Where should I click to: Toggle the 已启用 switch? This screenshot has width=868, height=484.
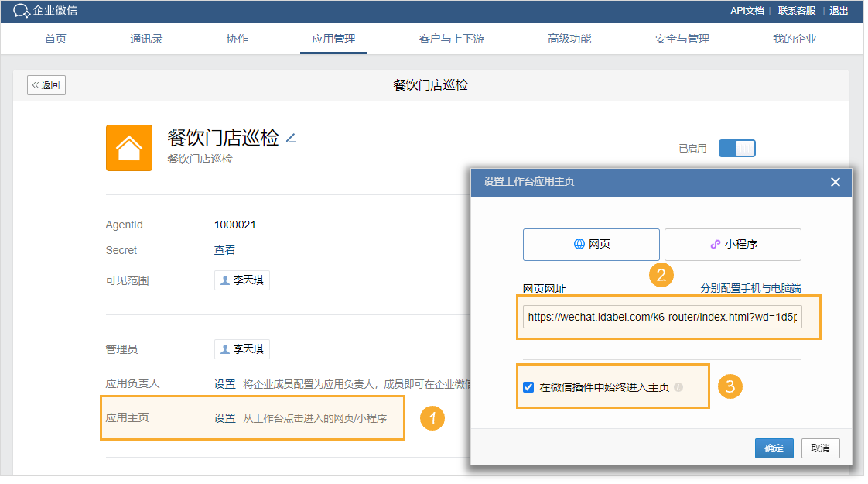pos(736,148)
